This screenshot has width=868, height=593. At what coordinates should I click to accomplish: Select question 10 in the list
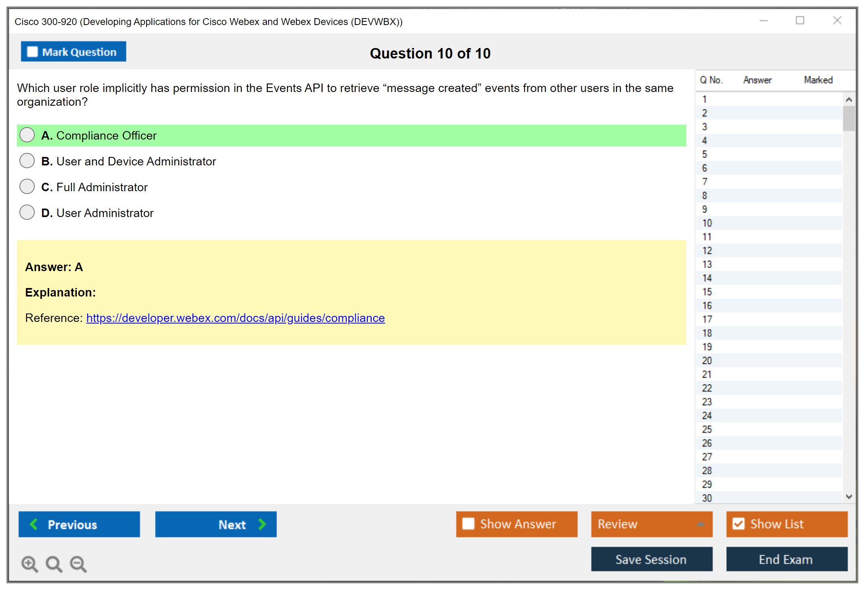(707, 223)
